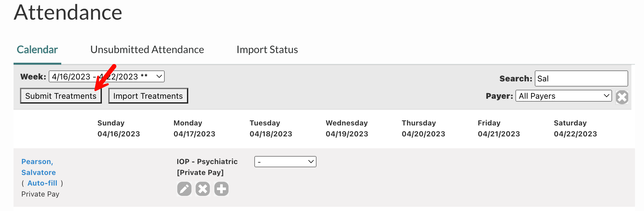Open the Pearson, Salvatore patient link
Image resolution: width=644 pixels, height=211 pixels.
(38, 167)
